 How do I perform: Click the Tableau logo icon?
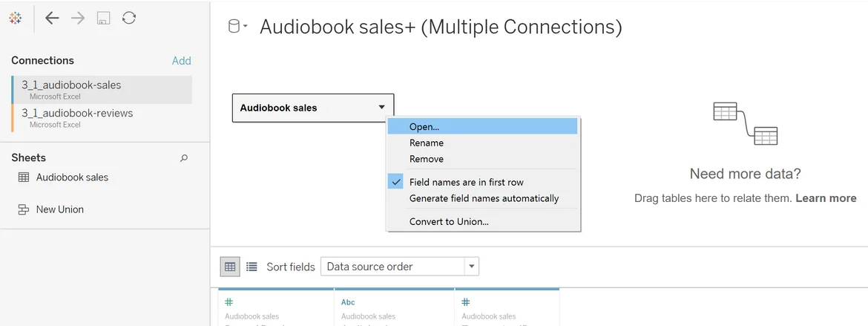pyautogui.click(x=15, y=19)
